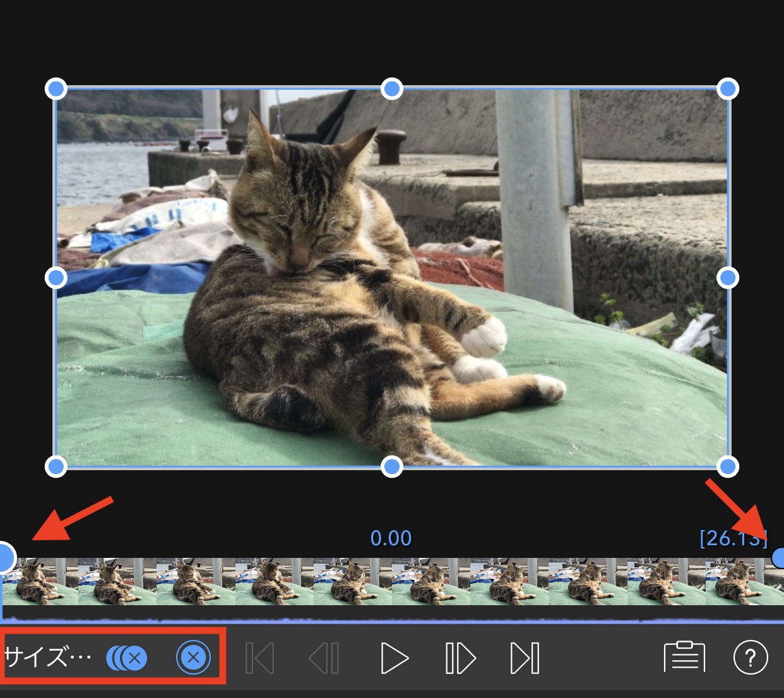Click the top-center resize handle
This screenshot has height=698, width=784.
(392, 88)
